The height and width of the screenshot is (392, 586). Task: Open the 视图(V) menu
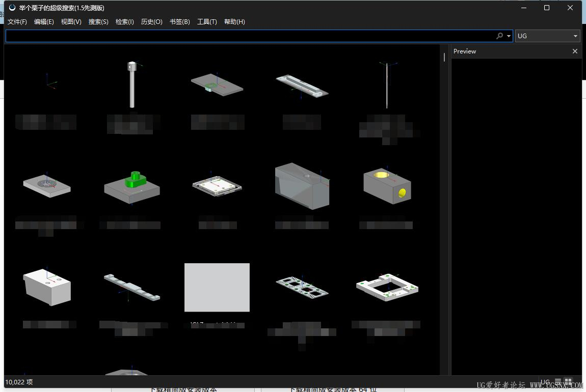coord(71,22)
